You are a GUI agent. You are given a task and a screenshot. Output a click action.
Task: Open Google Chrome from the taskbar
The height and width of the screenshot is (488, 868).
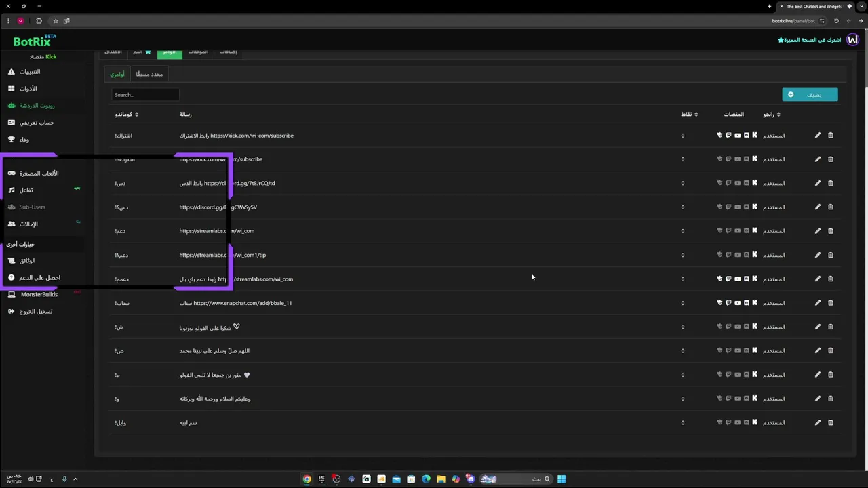(307, 479)
